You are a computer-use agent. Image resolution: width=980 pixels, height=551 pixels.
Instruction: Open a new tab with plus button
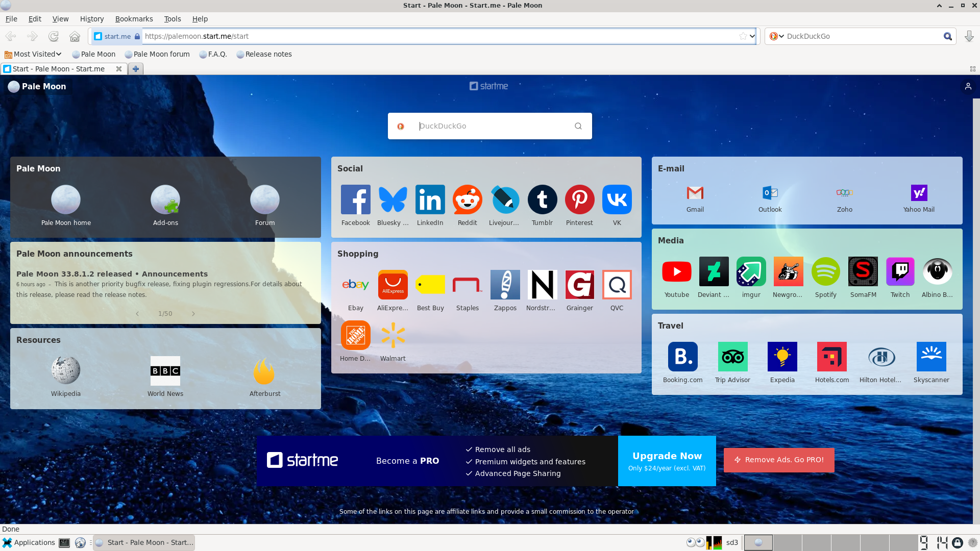point(135,69)
